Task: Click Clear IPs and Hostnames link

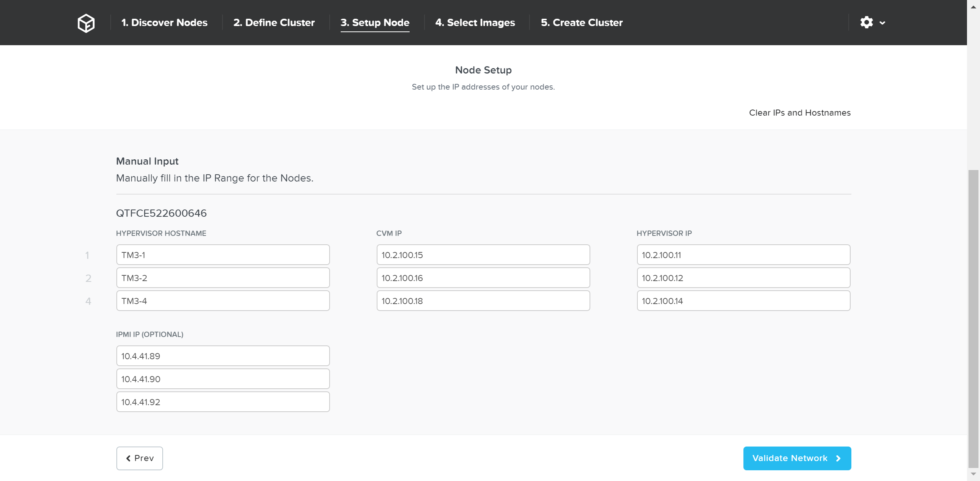Action: (x=800, y=113)
